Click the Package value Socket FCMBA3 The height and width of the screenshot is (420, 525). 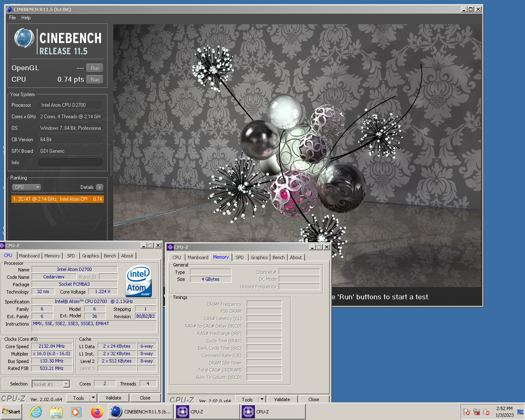click(x=74, y=284)
